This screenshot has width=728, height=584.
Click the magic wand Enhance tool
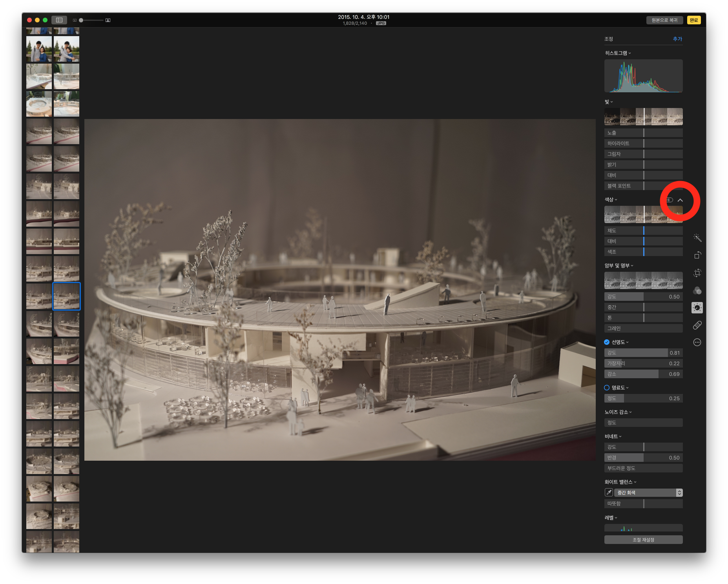point(697,238)
